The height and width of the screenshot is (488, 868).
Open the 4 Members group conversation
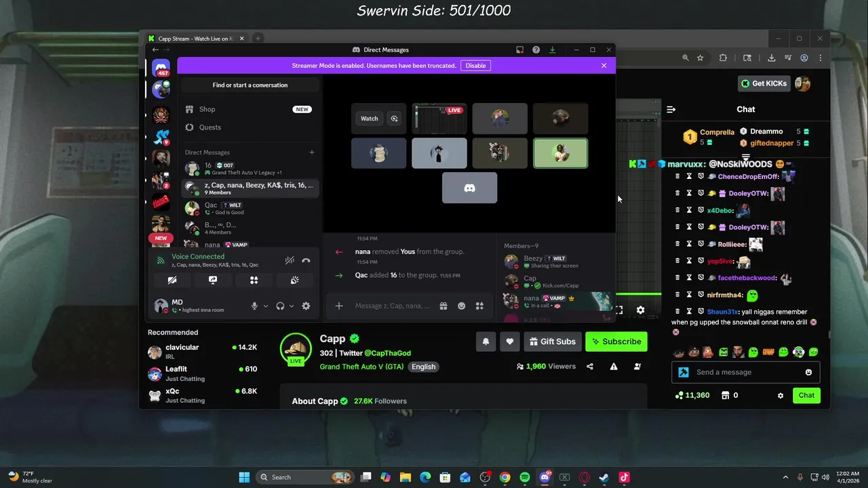click(250, 228)
